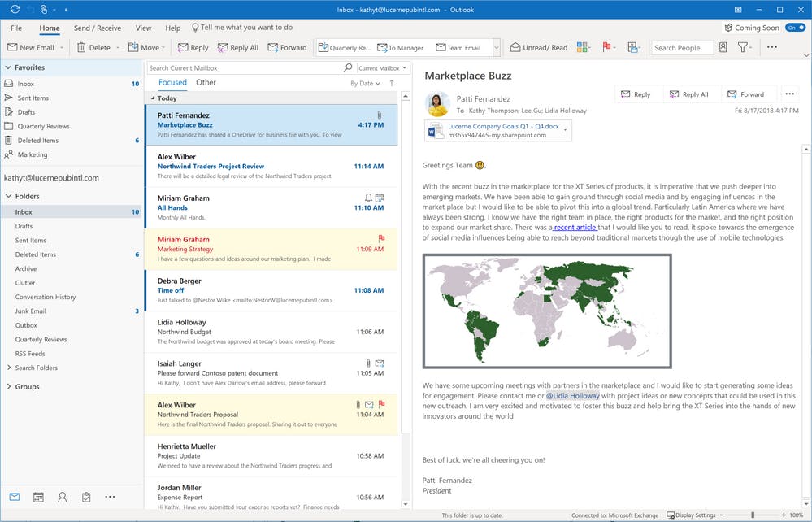
Task: Click the zoom slider in status bar
Action: (753, 515)
